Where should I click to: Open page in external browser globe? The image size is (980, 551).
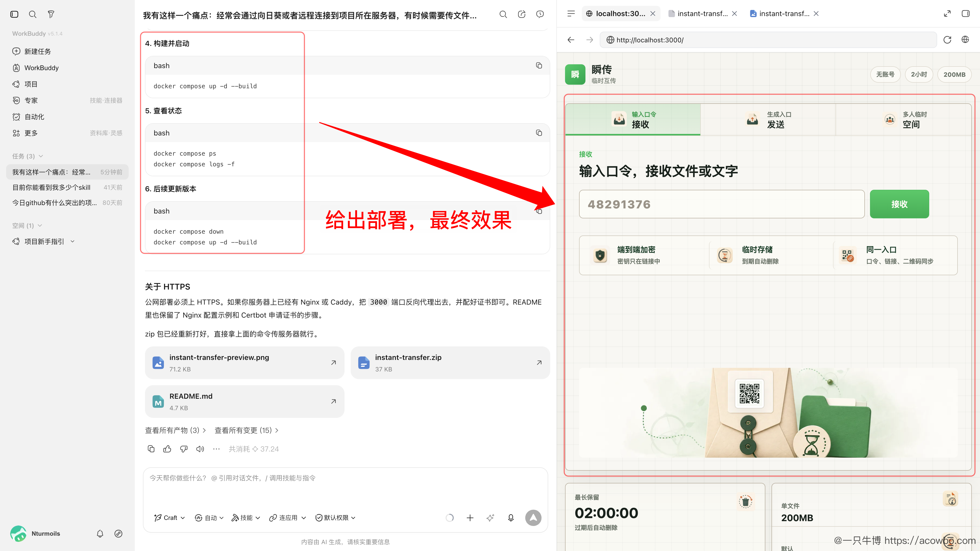965,40
